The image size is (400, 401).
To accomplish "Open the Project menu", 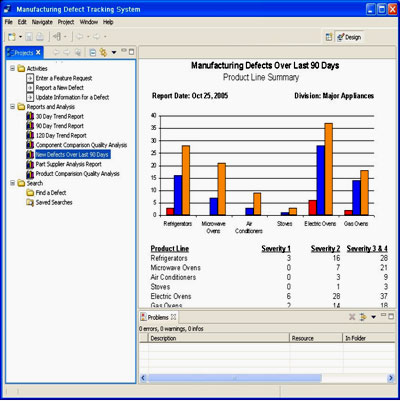I will pyautogui.click(x=66, y=22).
